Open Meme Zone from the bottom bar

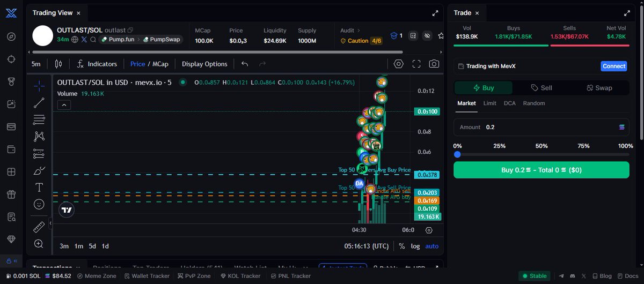pyautogui.click(x=97, y=276)
